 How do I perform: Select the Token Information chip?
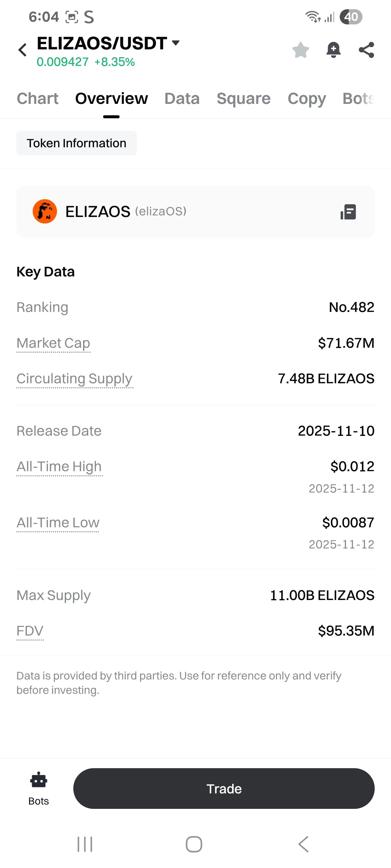[77, 143]
